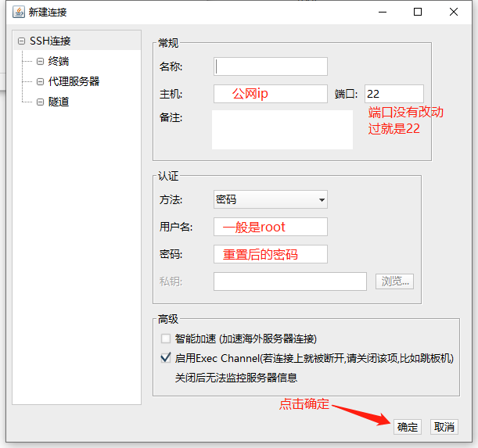The image size is (478, 448).
Task: Click the expander icon beside 代理服务器
Action: (40, 81)
